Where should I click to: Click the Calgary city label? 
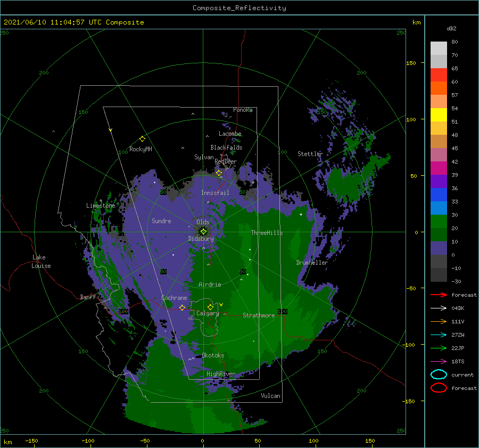pos(208,313)
